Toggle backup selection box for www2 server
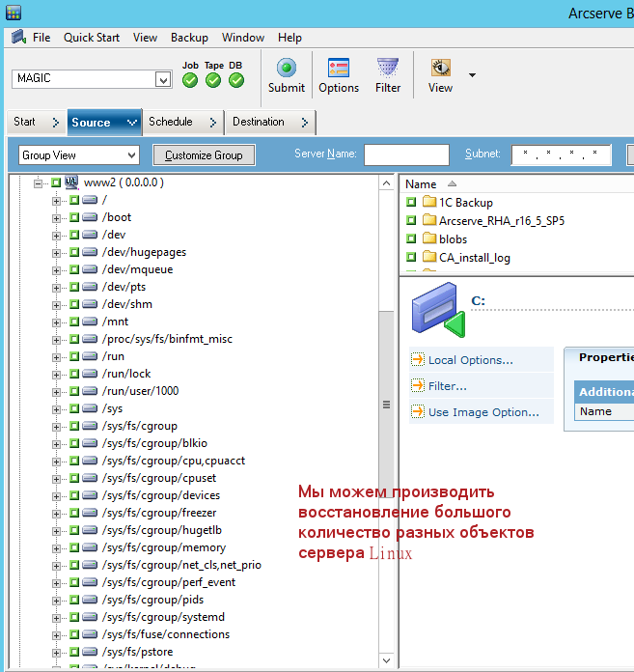This screenshot has width=634, height=672. pos(56,182)
